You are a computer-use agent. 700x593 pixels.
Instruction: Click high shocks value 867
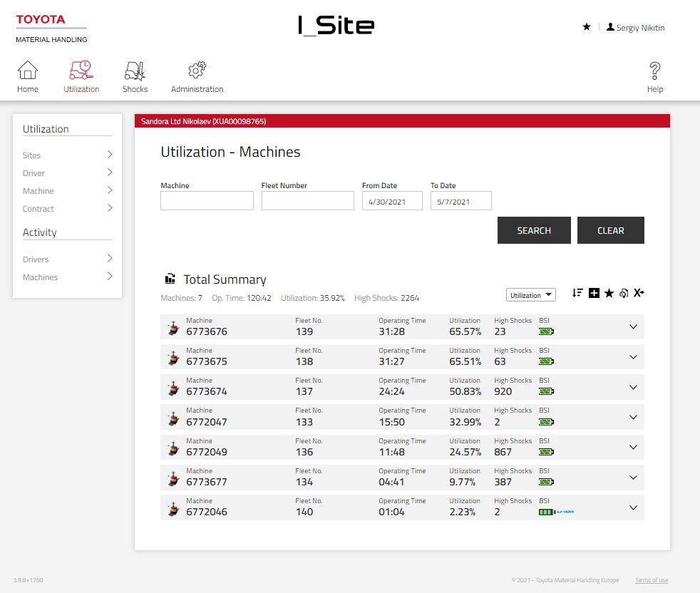coord(503,452)
